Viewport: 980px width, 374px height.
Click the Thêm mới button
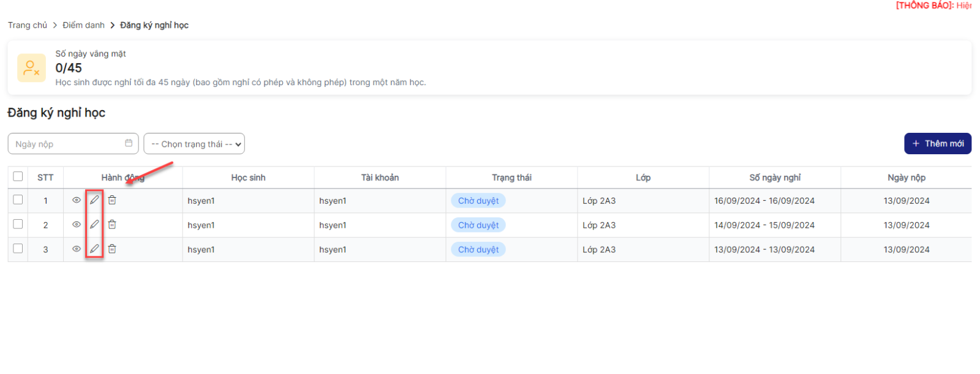(x=938, y=143)
